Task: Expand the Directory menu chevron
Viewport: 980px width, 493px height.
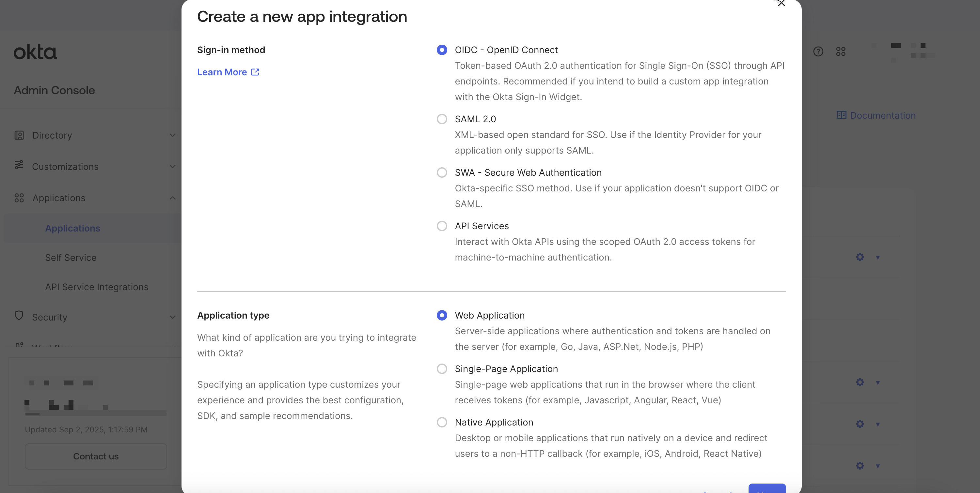Action: pos(173,135)
